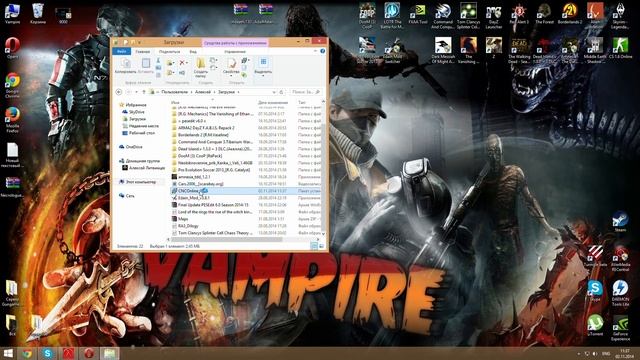Click the Copy (Копировать) ribbon icon
Screen dimensions: 640x360
tap(126, 65)
